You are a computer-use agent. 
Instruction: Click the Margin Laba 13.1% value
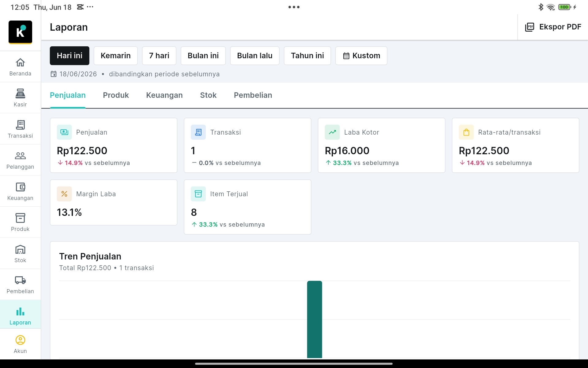[69, 212]
